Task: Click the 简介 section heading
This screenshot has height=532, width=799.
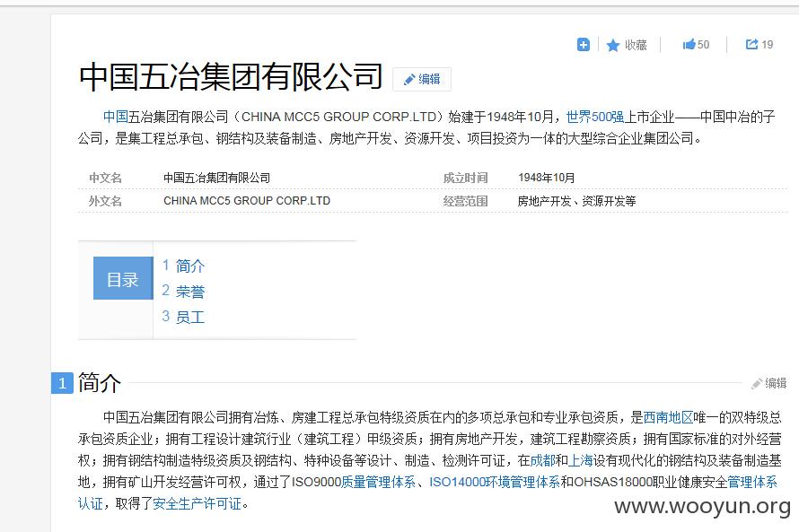Action: (100, 383)
